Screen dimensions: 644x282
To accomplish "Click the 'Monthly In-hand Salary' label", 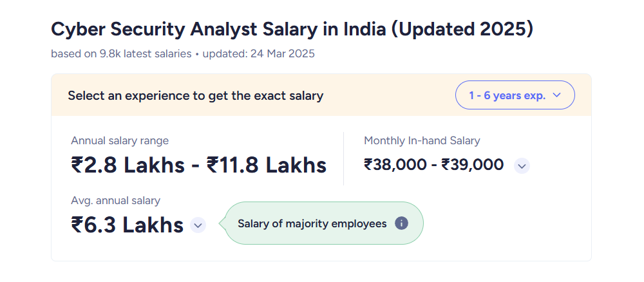I will click(422, 141).
